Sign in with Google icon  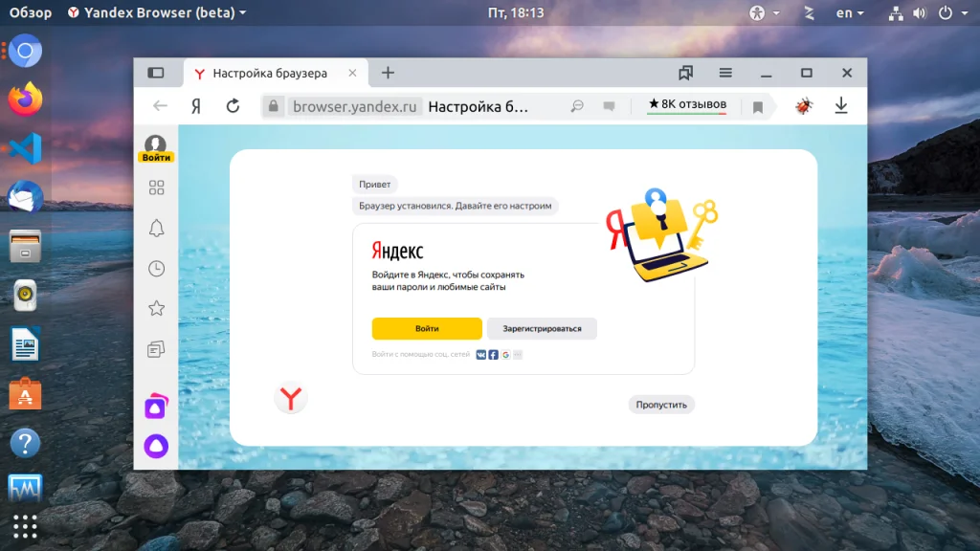[x=505, y=355]
